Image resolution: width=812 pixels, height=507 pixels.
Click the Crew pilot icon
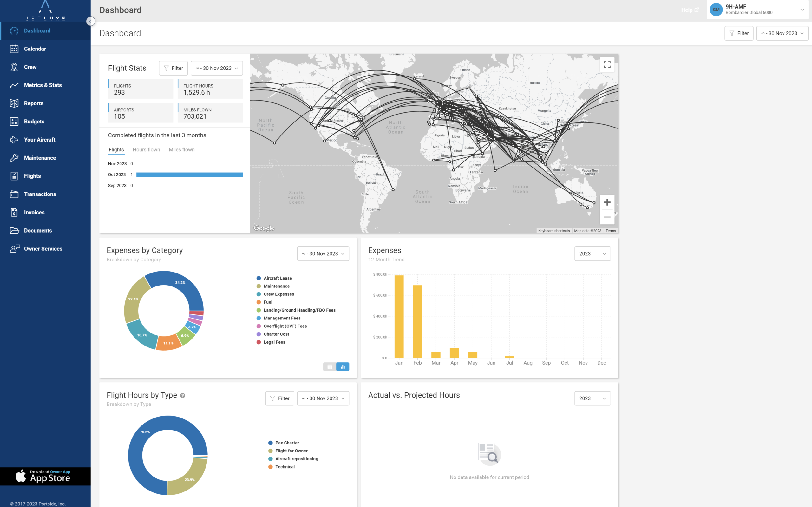[x=14, y=67]
